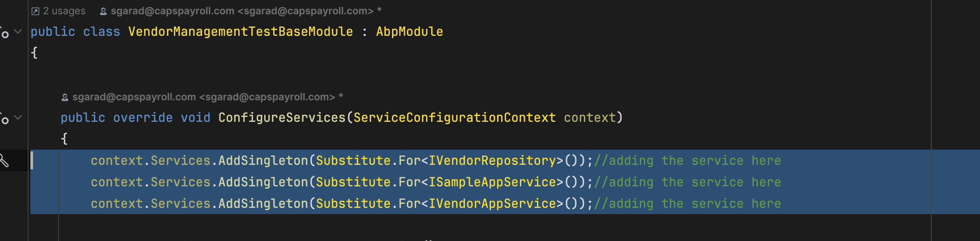
Task: Click the override keyword in the method signature
Action: [x=143, y=118]
